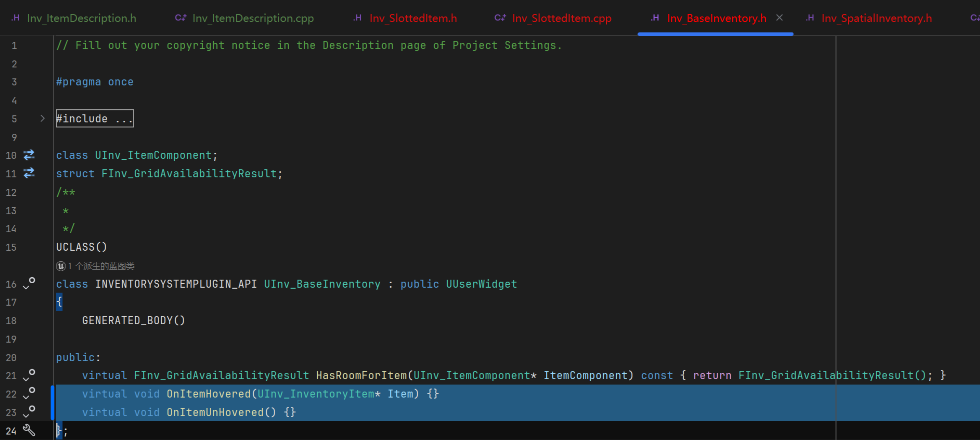Select the Inv_SlottedItem.h tab
This screenshot has width=980, height=440.
coord(413,18)
